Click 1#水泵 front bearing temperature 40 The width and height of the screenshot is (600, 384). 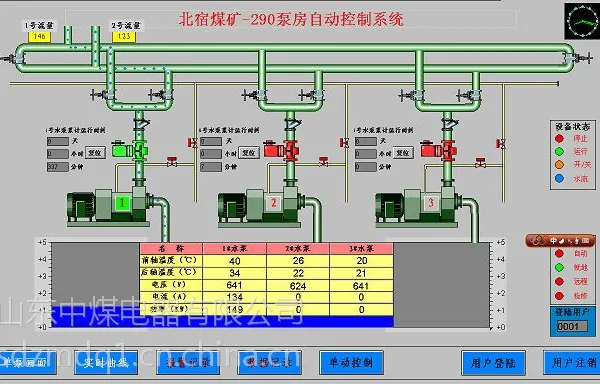[x=235, y=261]
